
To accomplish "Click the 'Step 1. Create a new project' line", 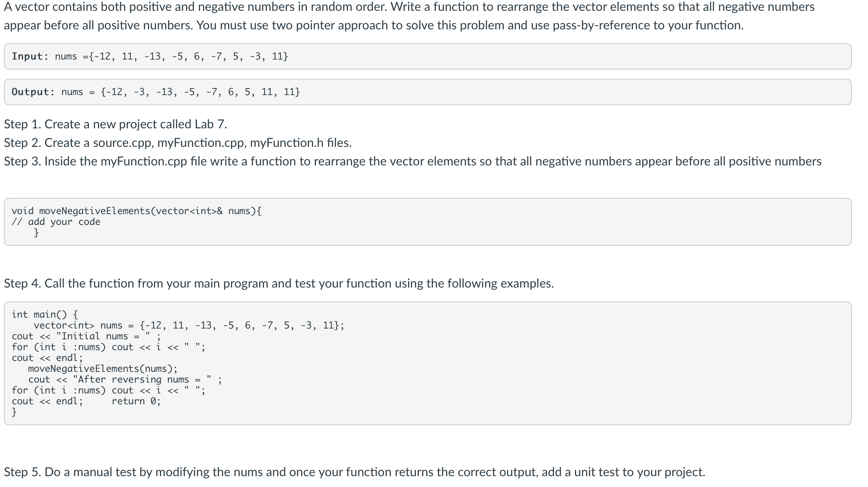I will click(x=115, y=124).
